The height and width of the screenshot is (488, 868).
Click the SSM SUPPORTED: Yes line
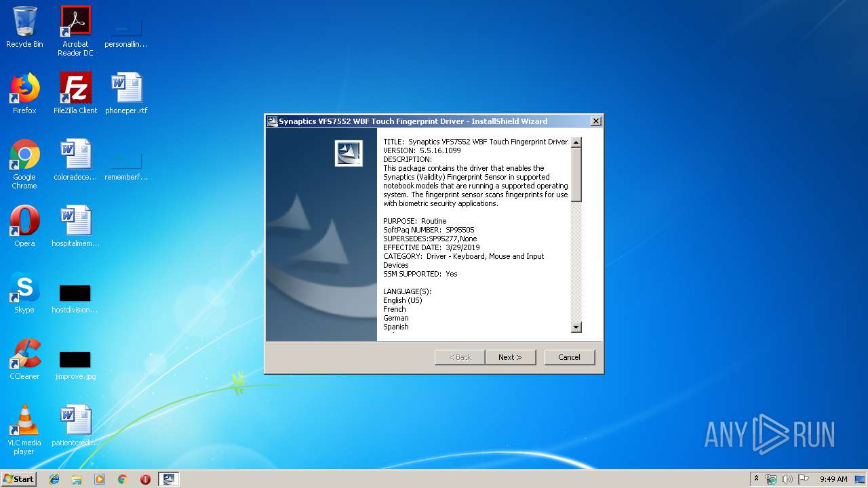click(x=420, y=274)
